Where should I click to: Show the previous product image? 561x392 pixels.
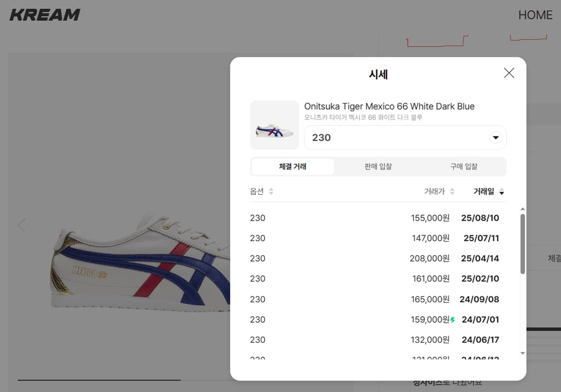[x=21, y=225]
